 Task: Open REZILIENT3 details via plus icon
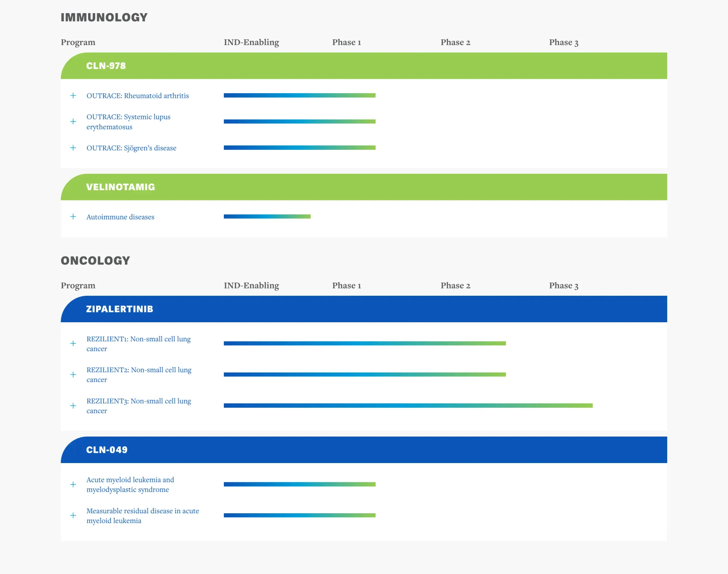pos(73,406)
